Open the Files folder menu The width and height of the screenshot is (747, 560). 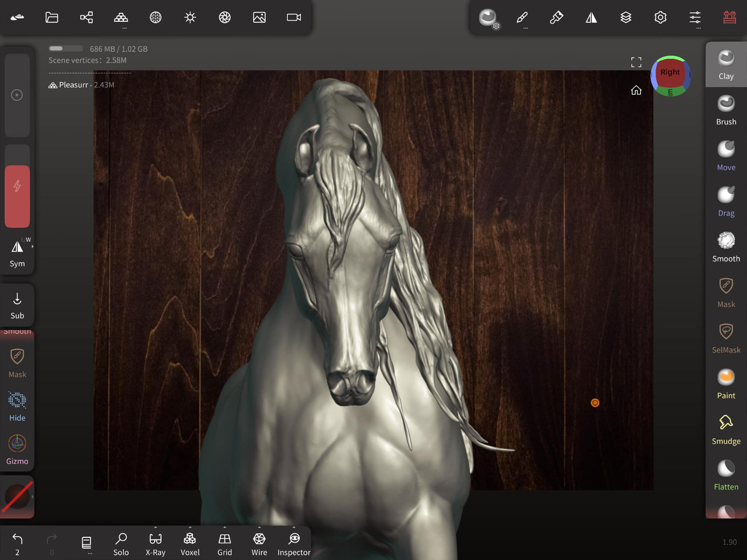coord(52,17)
